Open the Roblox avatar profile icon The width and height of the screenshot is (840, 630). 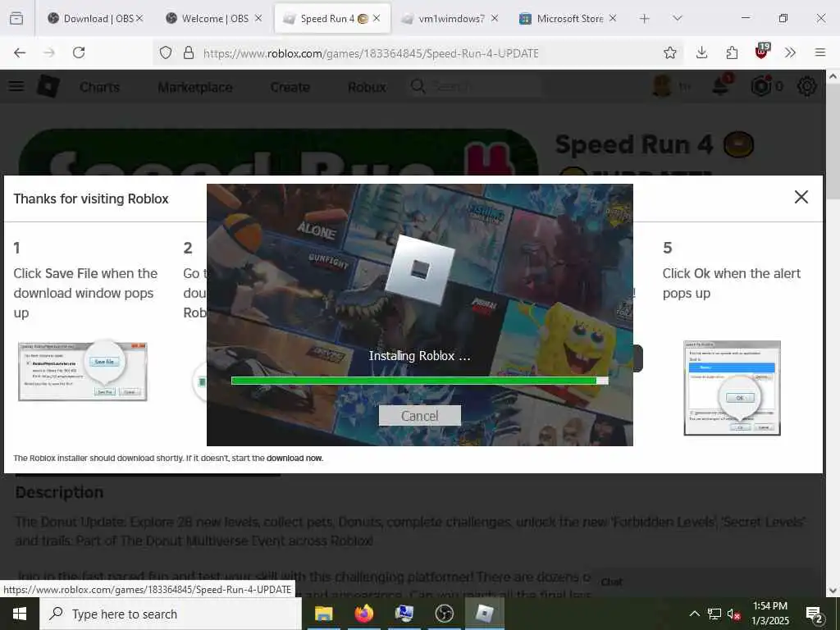pos(662,86)
